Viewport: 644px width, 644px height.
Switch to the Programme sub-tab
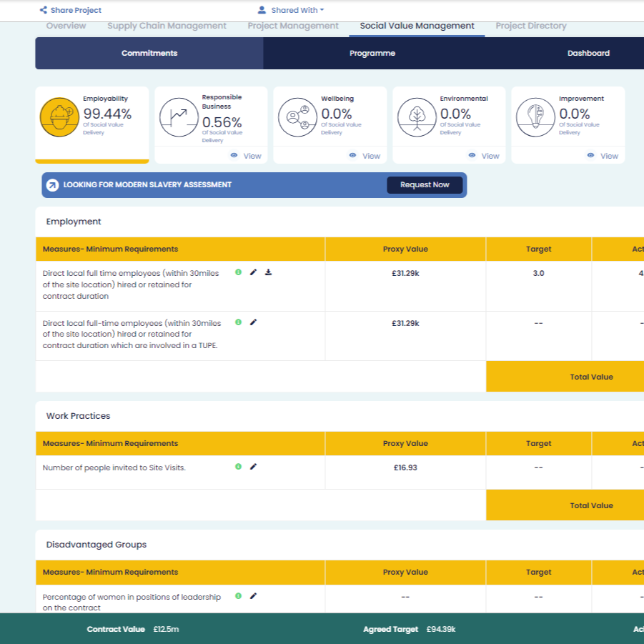click(x=372, y=53)
